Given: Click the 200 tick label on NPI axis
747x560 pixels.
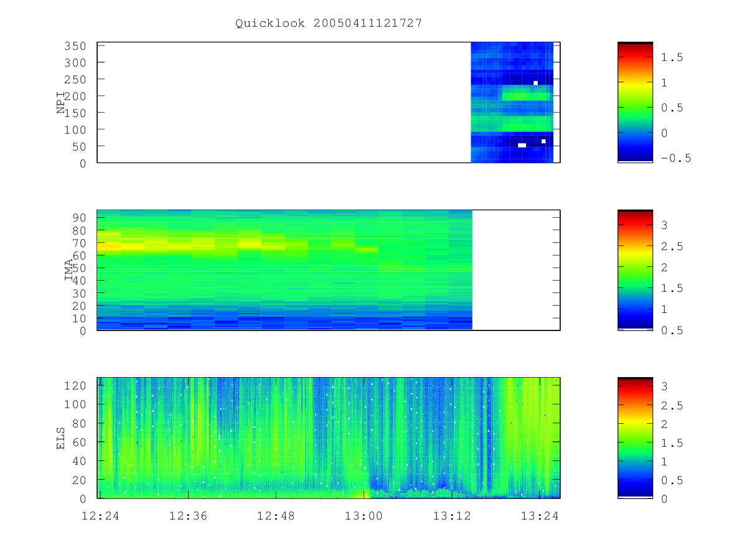Looking at the screenshot, I should coord(75,96).
